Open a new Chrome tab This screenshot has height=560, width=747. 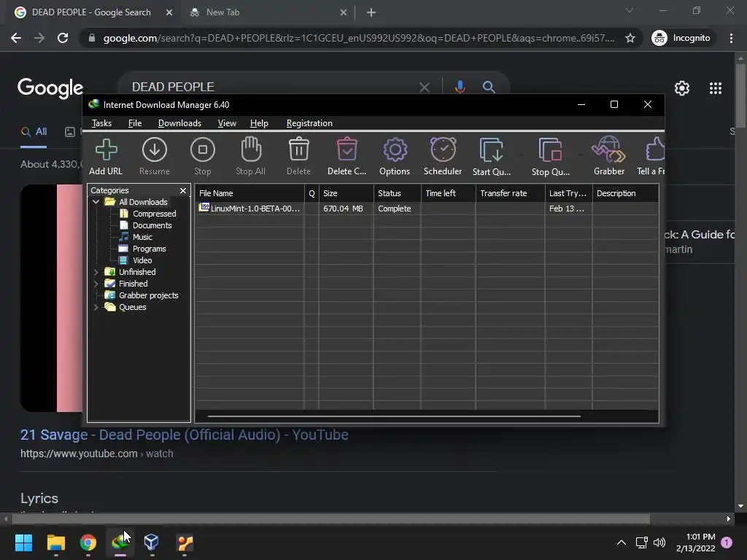click(x=371, y=12)
